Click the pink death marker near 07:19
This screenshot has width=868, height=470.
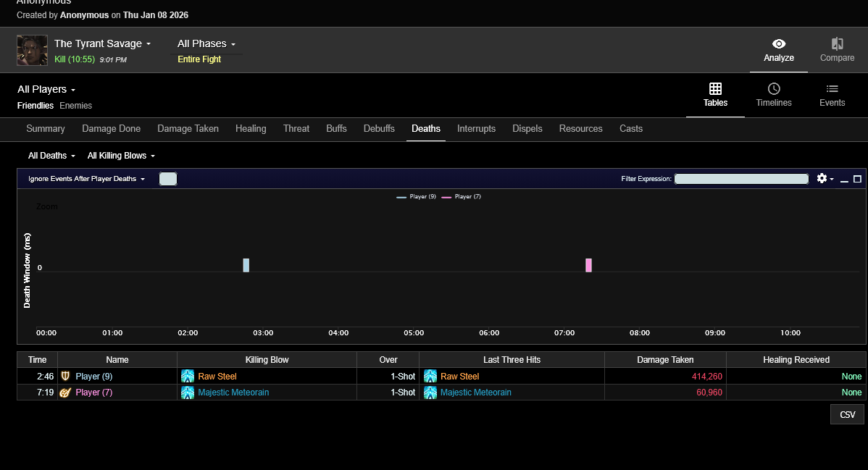pyautogui.click(x=588, y=265)
